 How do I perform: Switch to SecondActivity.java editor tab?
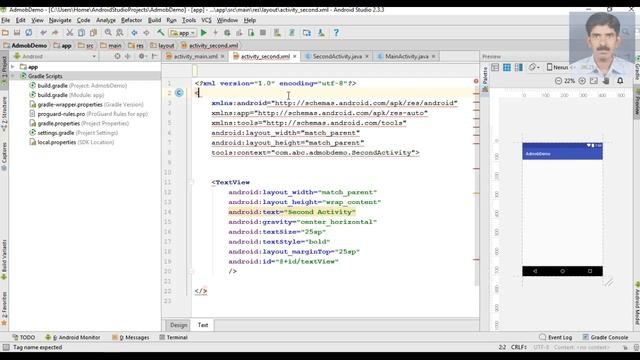[x=337, y=56]
